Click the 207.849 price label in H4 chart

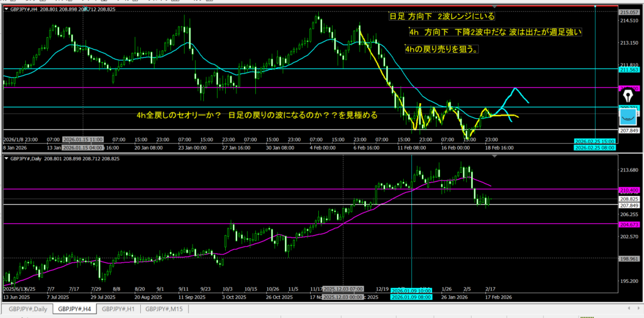click(x=629, y=130)
